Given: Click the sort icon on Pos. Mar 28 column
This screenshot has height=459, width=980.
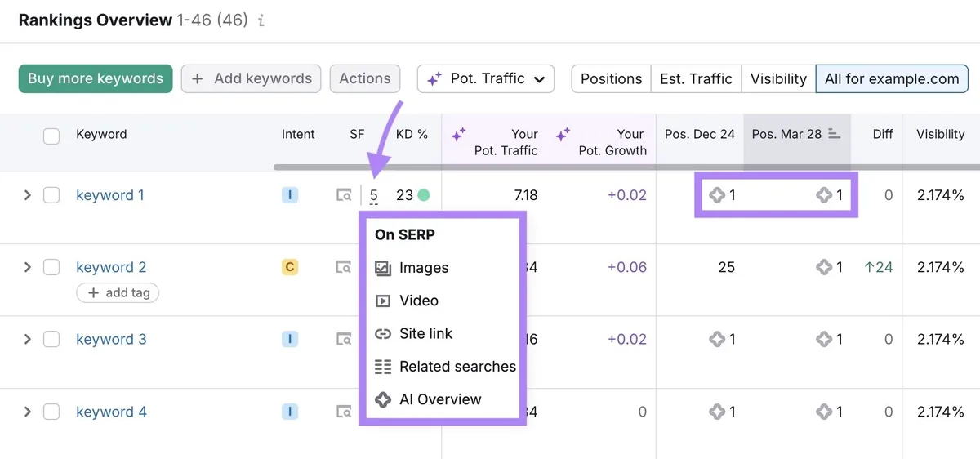Looking at the screenshot, I should tap(834, 134).
